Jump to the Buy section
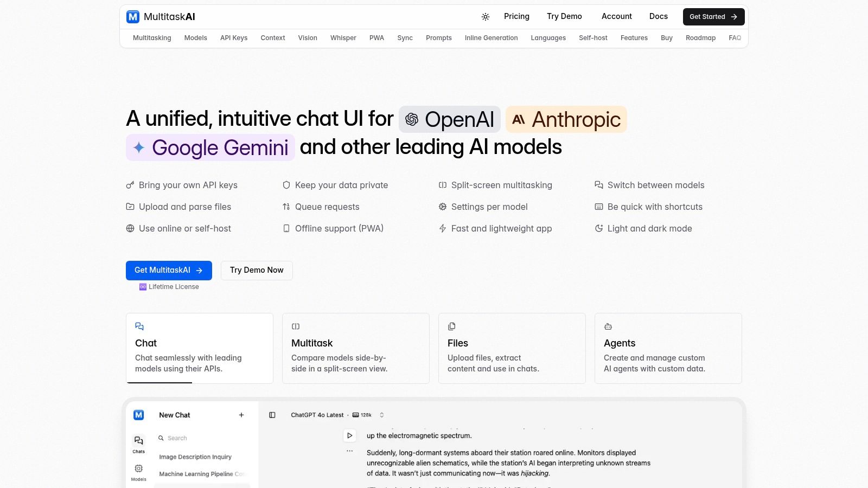 [x=667, y=38]
